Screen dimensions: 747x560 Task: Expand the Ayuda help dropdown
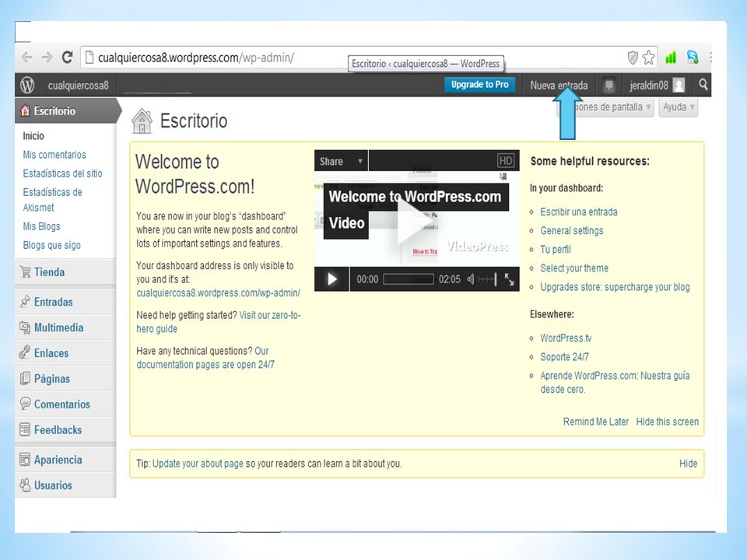[679, 107]
